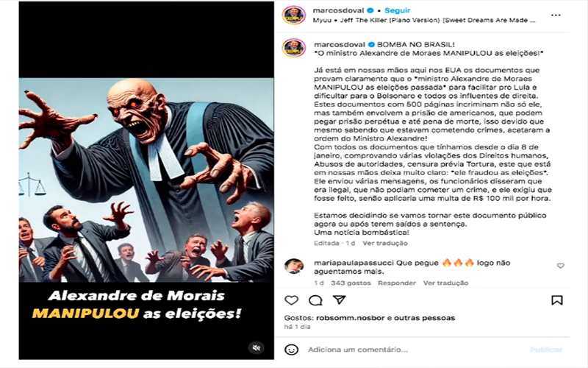Like the post with heart icon

[x=291, y=300]
